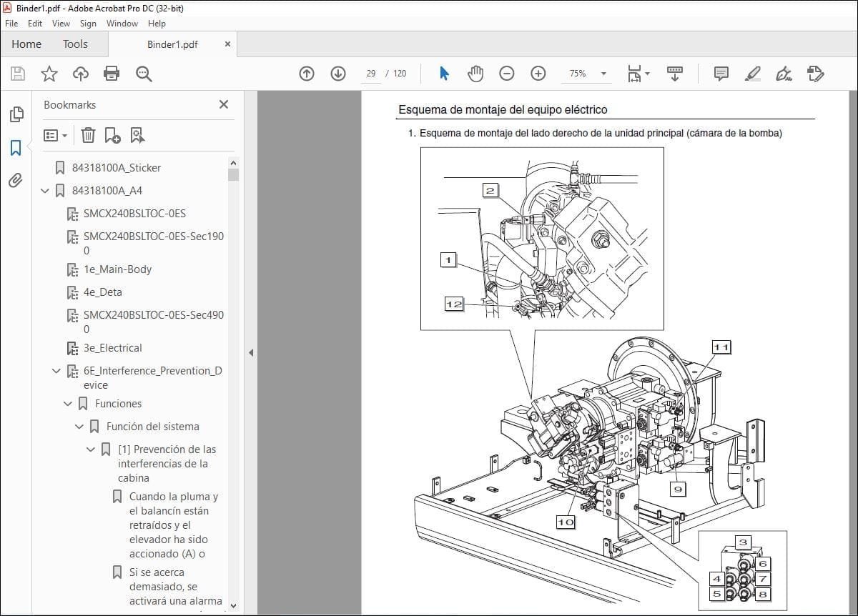Go to the next page arrow button
Viewport: 858px width, 616px height.
(x=338, y=74)
